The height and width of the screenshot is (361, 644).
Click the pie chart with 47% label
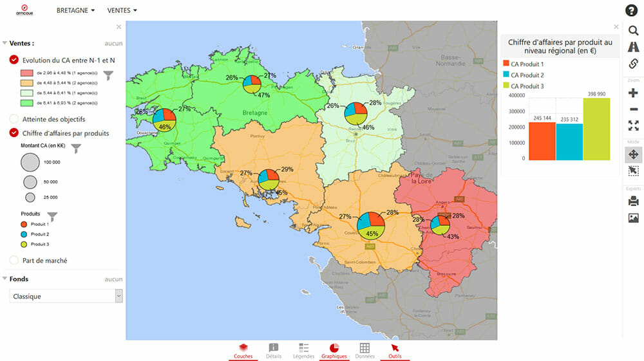[x=252, y=84]
